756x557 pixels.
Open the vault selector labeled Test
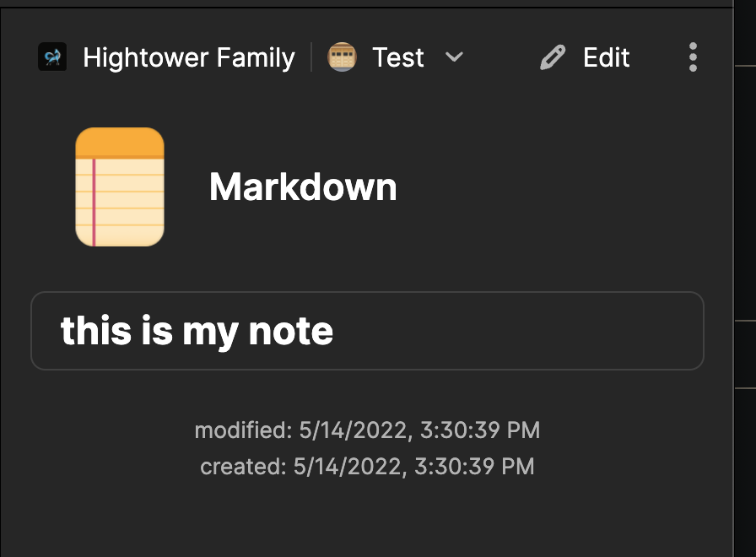point(398,57)
